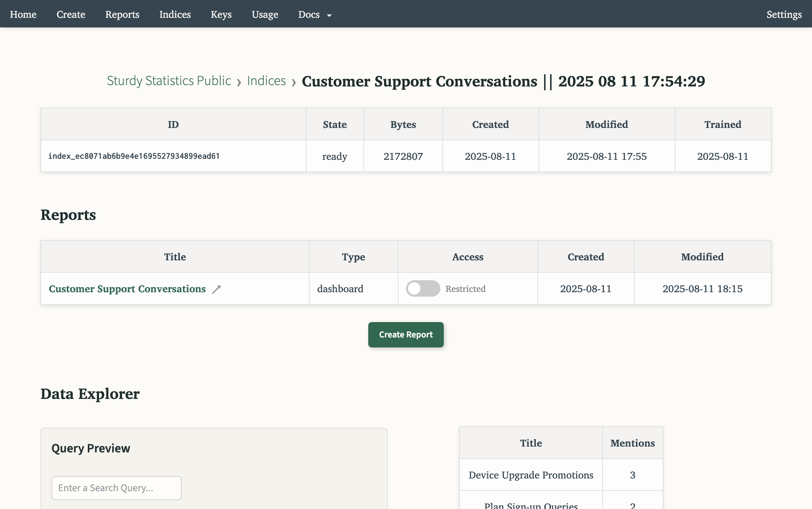Open the Keys page
The image size is (812, 509).
221,14
